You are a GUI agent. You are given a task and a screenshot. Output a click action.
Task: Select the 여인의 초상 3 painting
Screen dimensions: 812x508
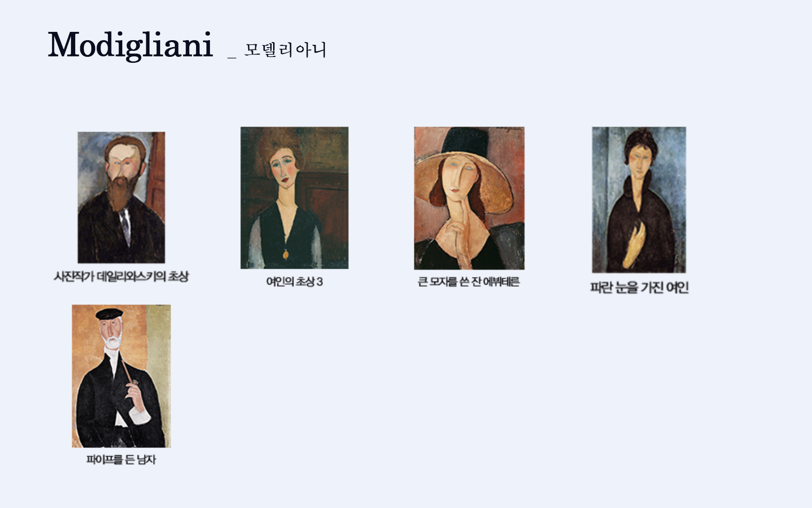tap(294, 198)
